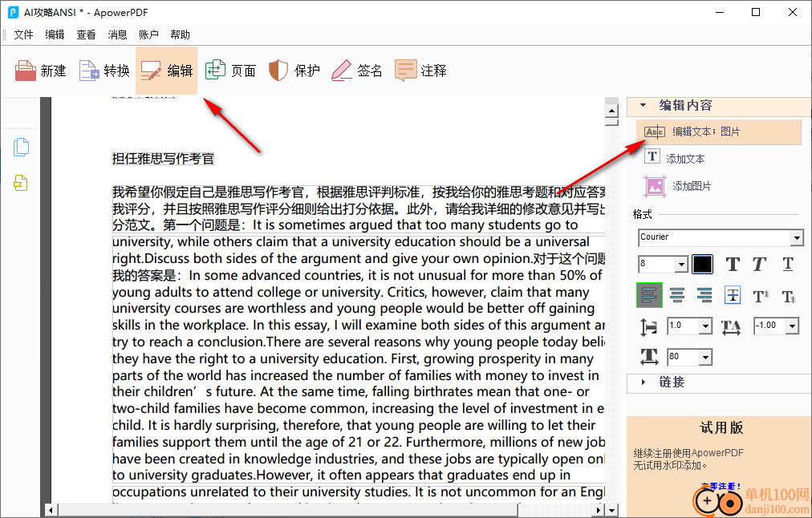Image resolution: width=812 pixels, height=518 pixels.
Task: Select 编辑文本; 图片 tool
Action: tap(719, 132)
